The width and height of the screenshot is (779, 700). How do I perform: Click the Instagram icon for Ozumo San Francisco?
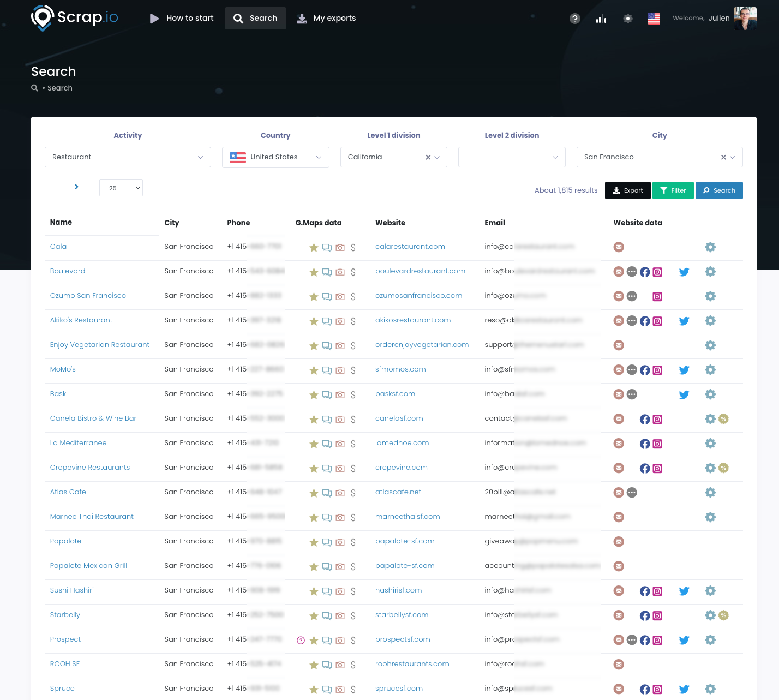coord(657,296)
